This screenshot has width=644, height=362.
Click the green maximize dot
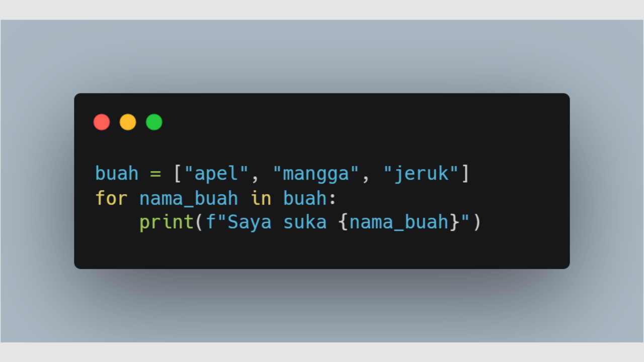[154, 122]
